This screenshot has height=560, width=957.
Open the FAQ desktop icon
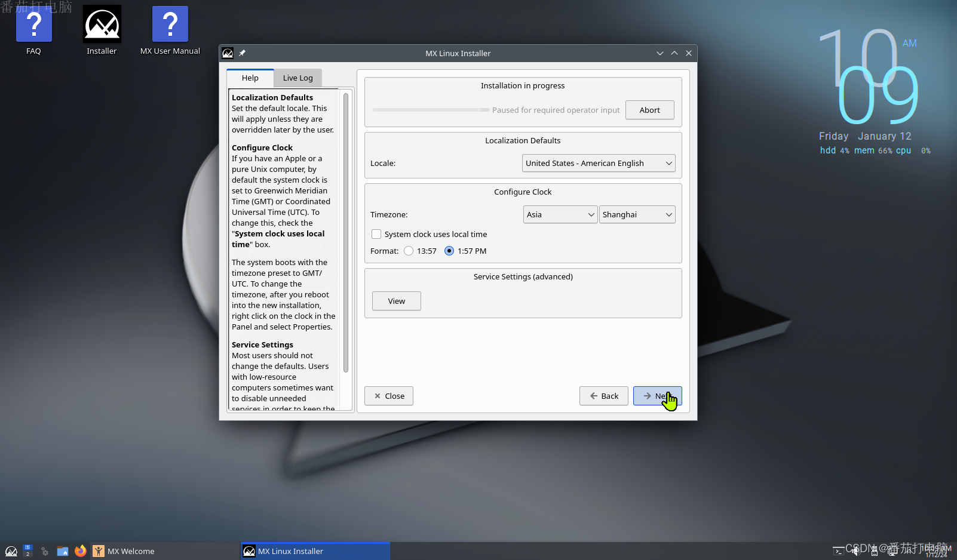33,30
